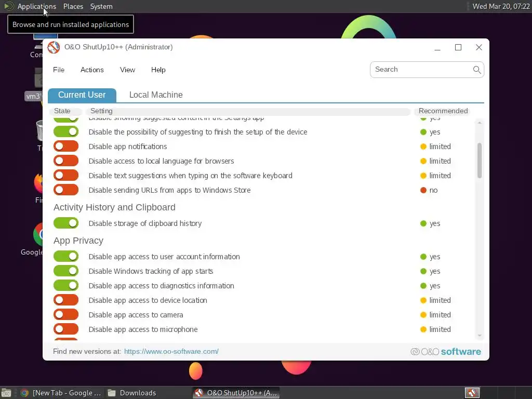The height and width of the screenshot is (399, 532).
Task: Click the ShutUp10++ system tray icon
Action: pyautogui.click(x=472, y=393)
